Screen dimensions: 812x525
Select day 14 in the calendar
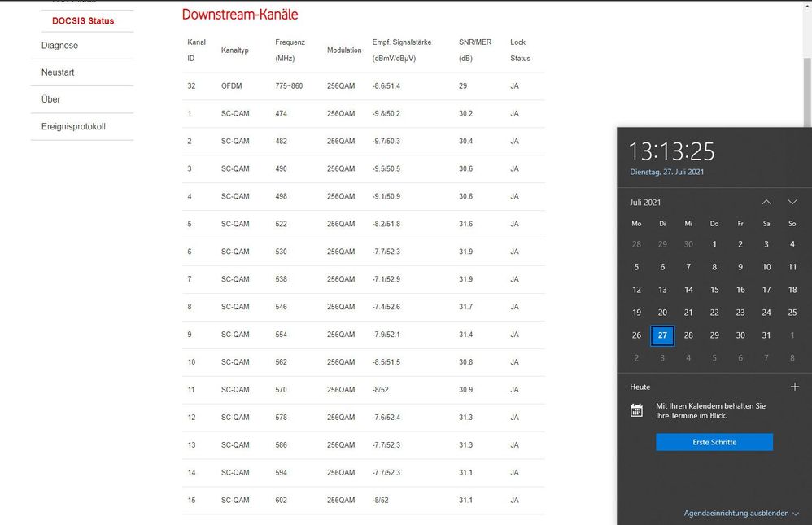click(688, 290)
